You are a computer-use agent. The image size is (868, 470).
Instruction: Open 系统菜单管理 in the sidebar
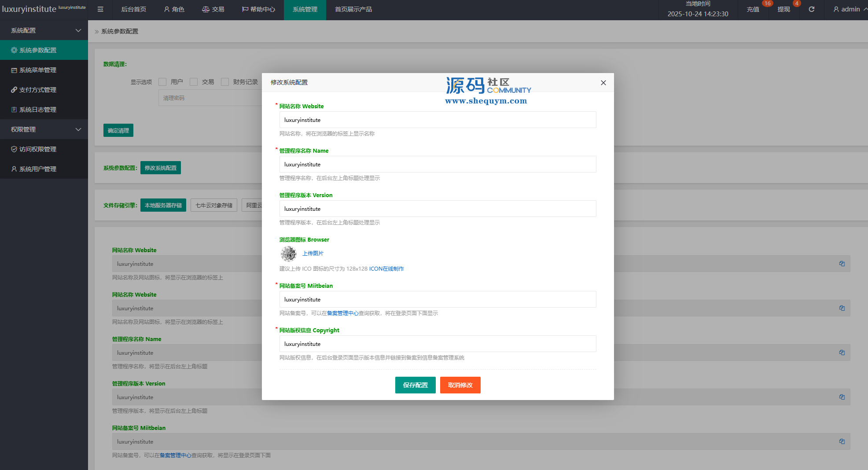(x=38, y=70)
